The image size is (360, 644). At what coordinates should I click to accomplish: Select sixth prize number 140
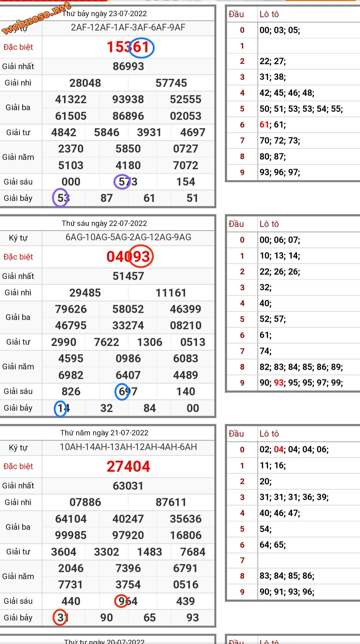click(x=185, y=392)
